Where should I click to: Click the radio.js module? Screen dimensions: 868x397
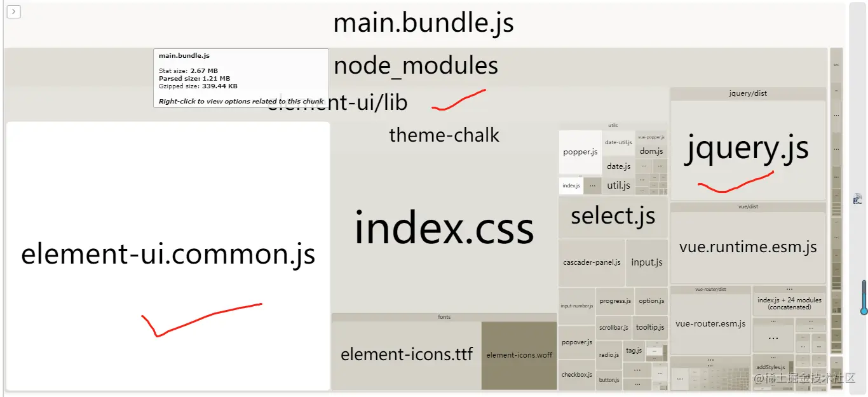(x=609, y=355)
